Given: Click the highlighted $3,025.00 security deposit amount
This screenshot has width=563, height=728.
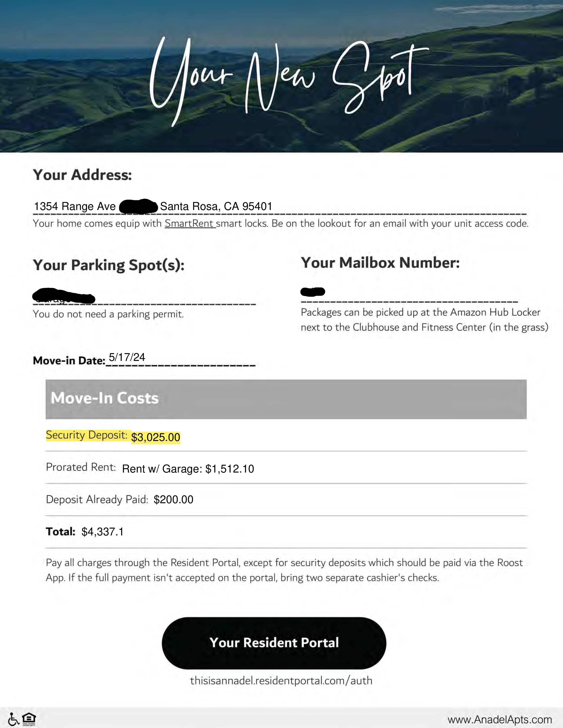Looking at the screenshot, I should (x=155, y=437).
